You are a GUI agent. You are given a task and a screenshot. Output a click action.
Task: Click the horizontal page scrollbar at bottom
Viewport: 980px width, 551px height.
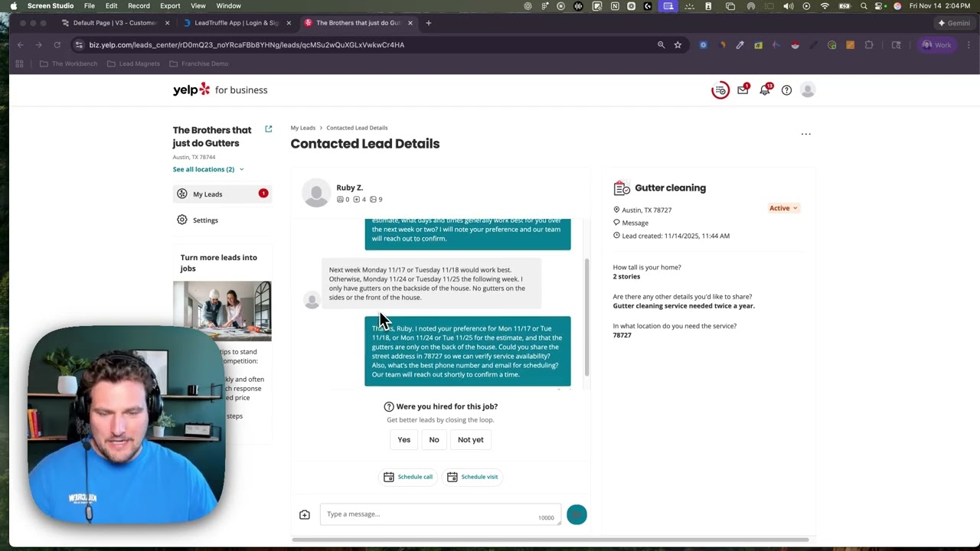click(550, 540)
